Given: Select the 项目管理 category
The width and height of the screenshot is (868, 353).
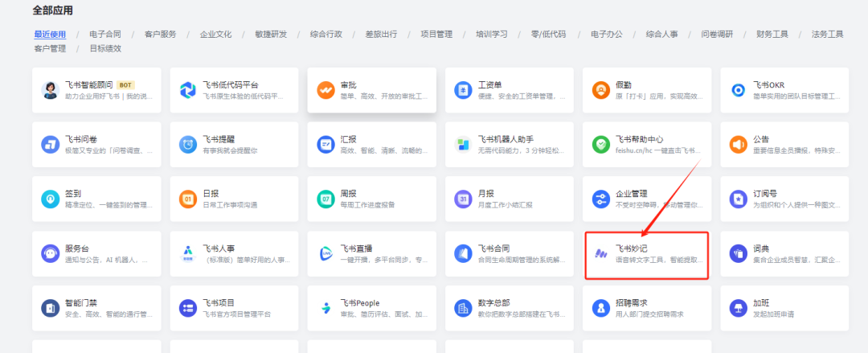Looking at the screenshot, I should pos(436,34).
